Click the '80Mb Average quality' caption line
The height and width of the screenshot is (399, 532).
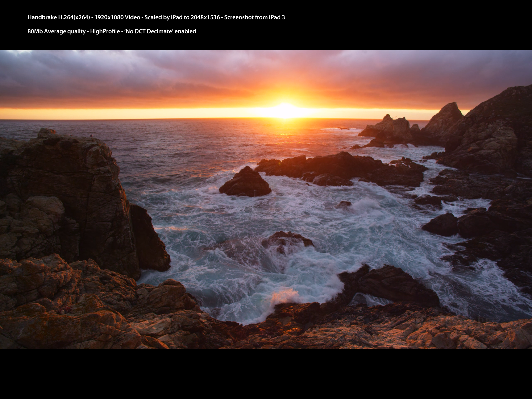click(57, 31)
